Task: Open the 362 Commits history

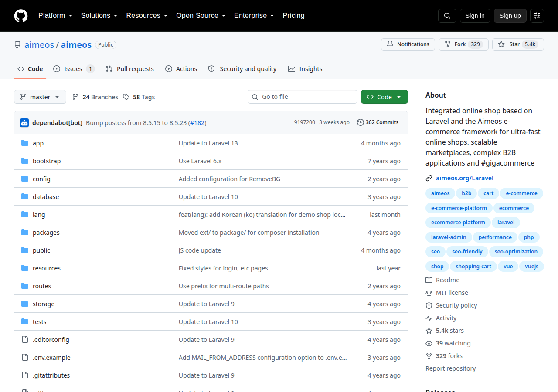Action: [x=378, y=122]
